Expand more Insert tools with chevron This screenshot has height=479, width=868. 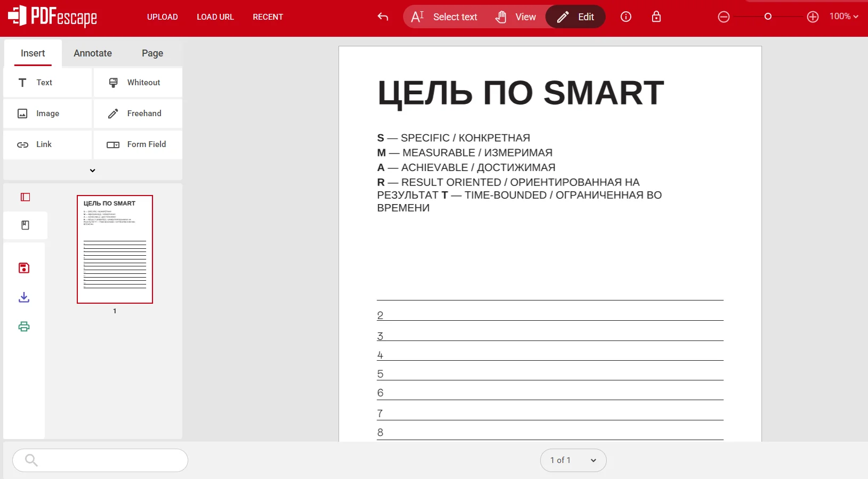[92, 171]
